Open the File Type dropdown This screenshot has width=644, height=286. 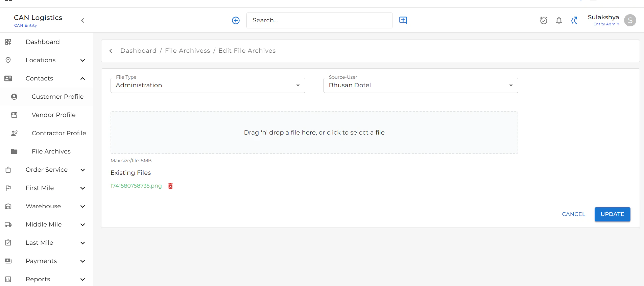[208, 85]
